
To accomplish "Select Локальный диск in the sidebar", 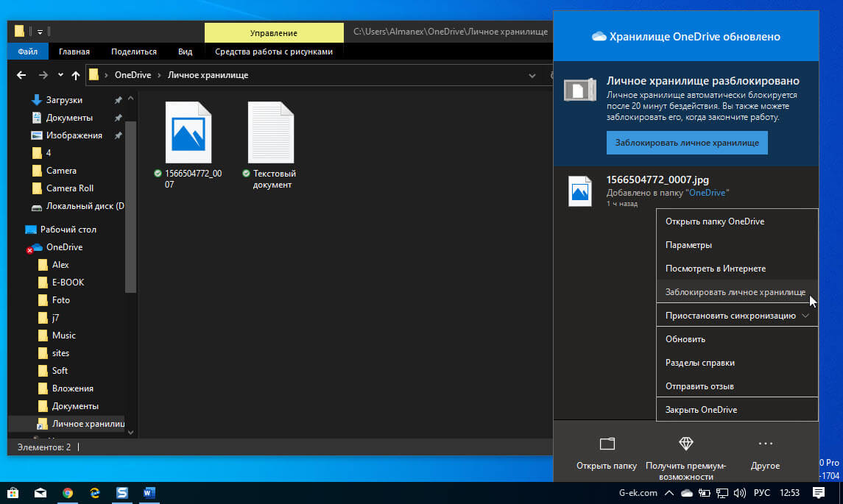I will point(85,206).
